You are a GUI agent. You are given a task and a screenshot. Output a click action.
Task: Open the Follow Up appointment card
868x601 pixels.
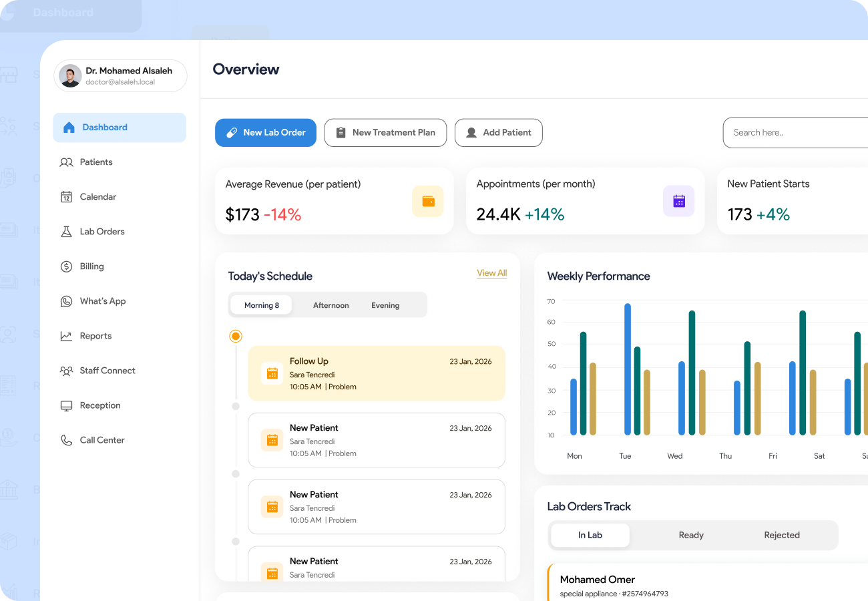(x=377, y=373)
